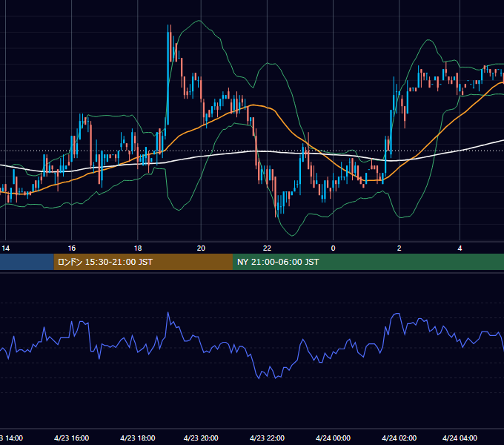Click the 4/23 18:00 date label
This screenshot has width=504, height=445.
[138, 438]
